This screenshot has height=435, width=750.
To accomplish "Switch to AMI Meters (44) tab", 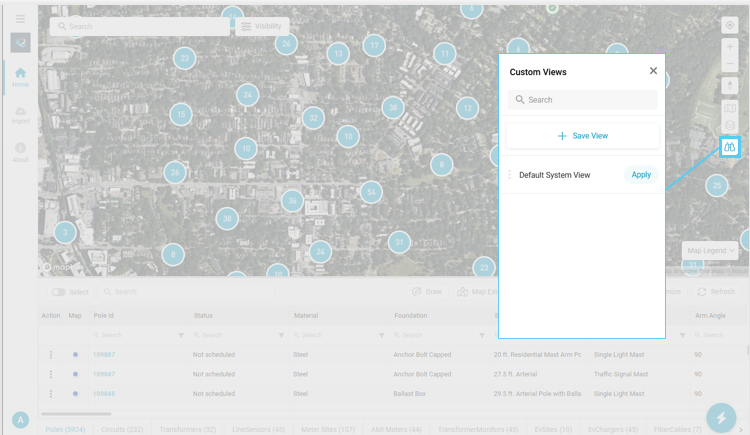I will (396, 429).
